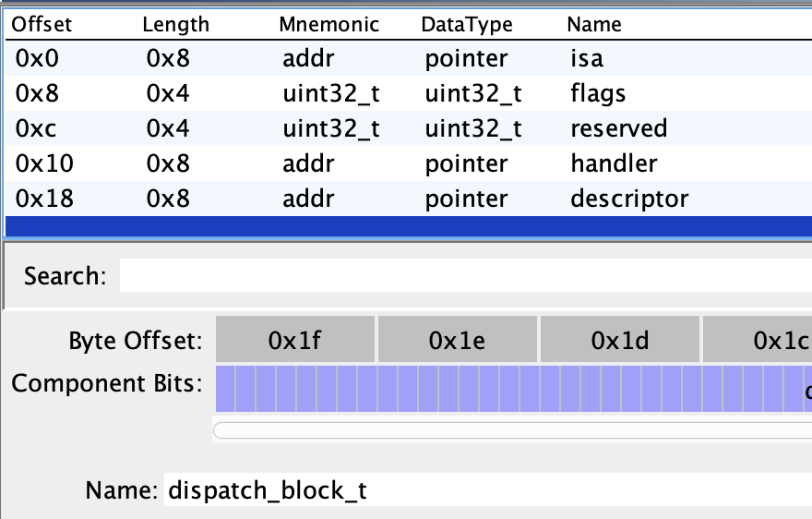
Task: Select the handler field name cell
Action: (x=614, y=163)
